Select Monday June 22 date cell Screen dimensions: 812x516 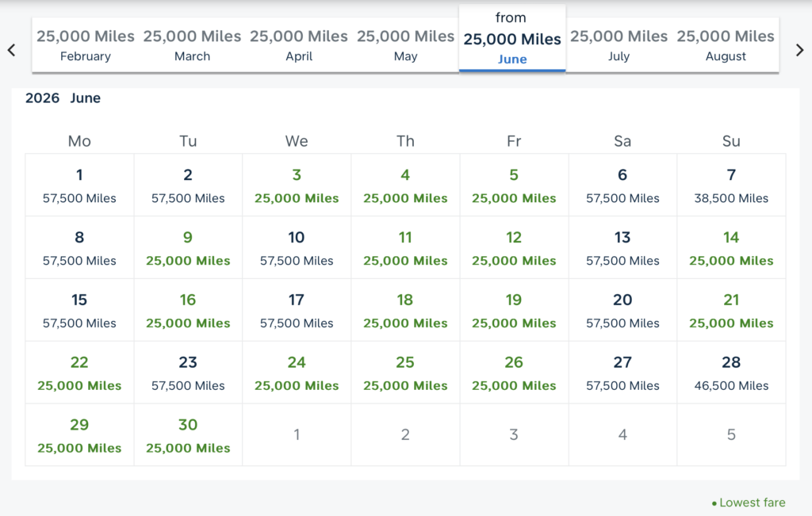point(79,373)
